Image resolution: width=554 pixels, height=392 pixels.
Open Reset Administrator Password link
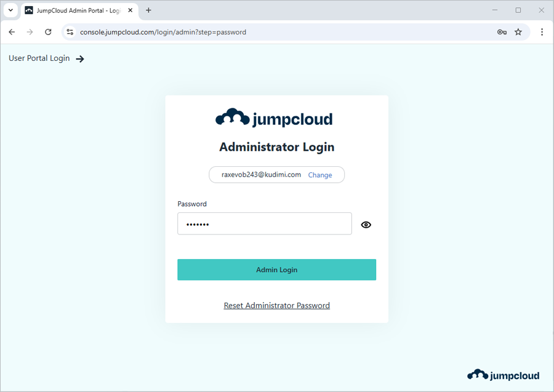(x=276, y=305)
